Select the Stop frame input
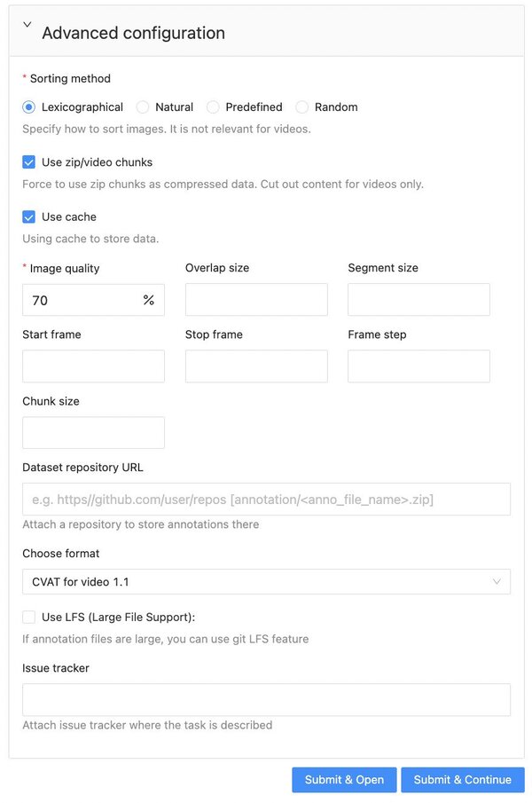Viewport: 532px width, 803px height. [256, 366]
